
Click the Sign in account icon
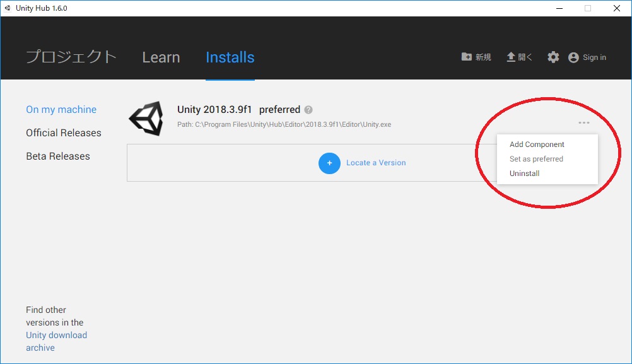click(573, 57)
